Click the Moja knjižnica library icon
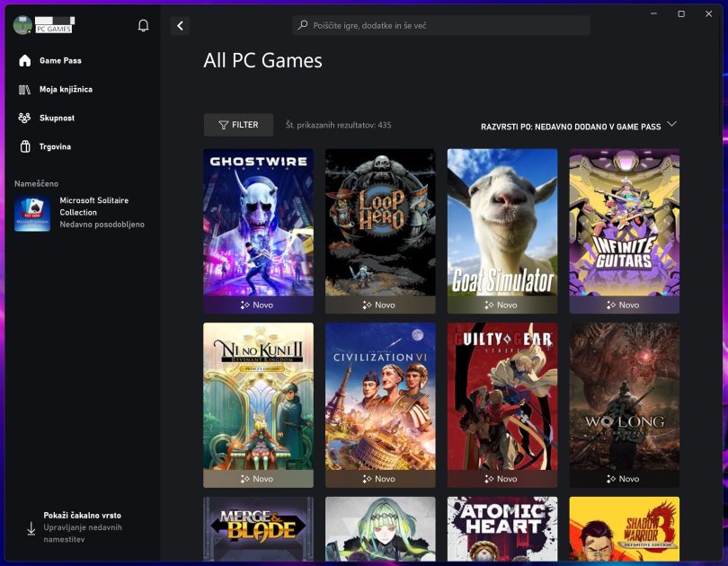Viewport: 728px width, 566px height. pyautogui.click(x=24, y=90)
